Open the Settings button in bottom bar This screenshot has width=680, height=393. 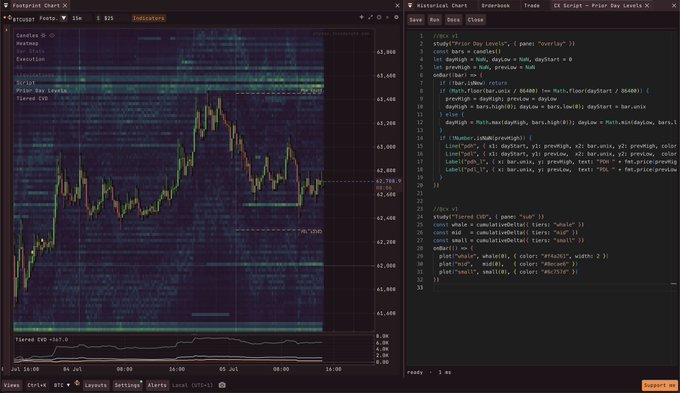(x=127, y=385)
